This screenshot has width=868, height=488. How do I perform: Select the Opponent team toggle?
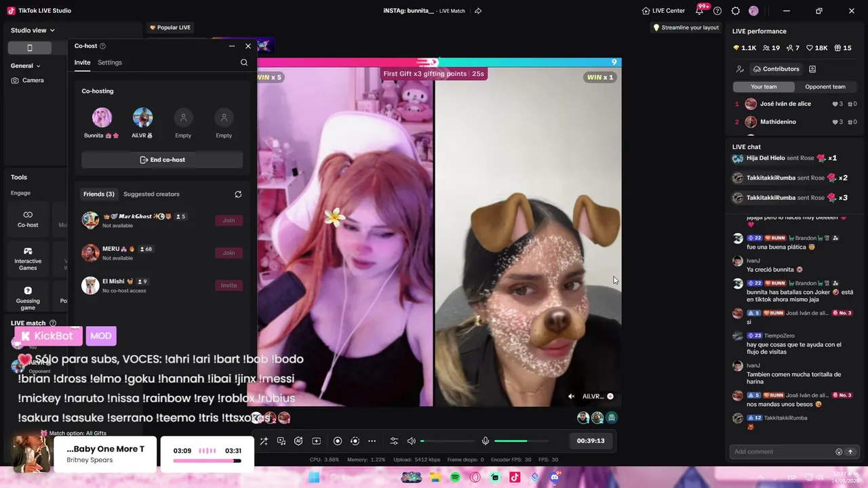[x=825, y=87]
